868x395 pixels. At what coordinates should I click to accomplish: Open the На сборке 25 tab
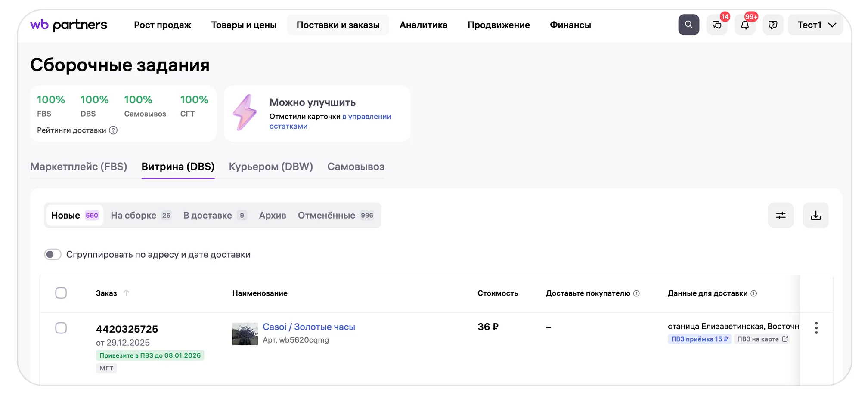(141, 215)
